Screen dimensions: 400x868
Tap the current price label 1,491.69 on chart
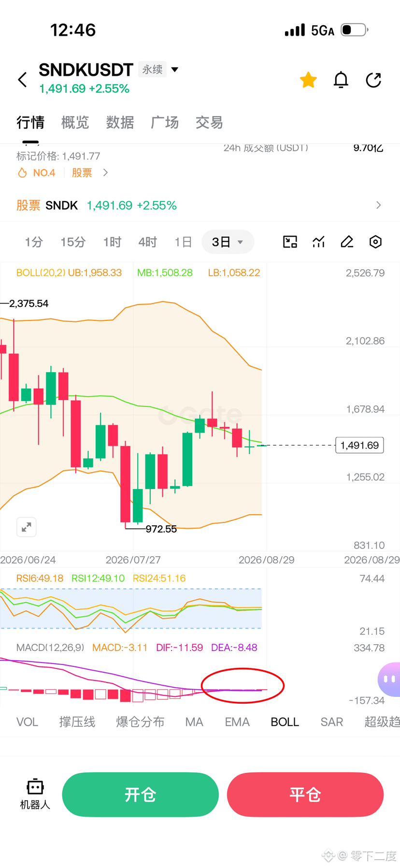359,445
